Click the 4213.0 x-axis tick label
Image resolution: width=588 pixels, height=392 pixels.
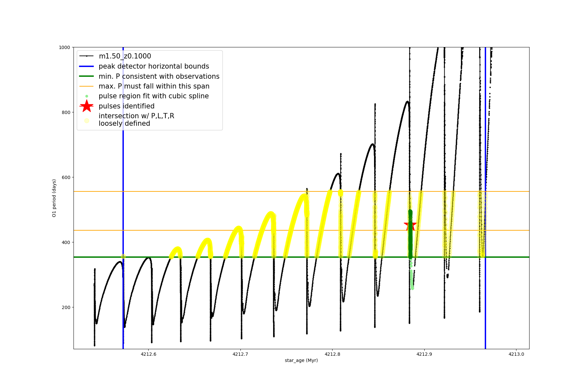point(516,354)
